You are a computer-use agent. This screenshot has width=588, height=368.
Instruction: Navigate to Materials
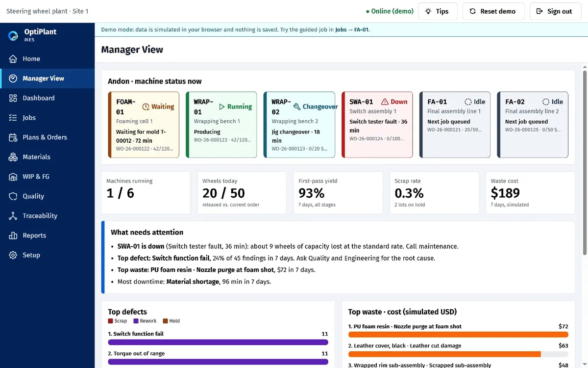point(47,157)
